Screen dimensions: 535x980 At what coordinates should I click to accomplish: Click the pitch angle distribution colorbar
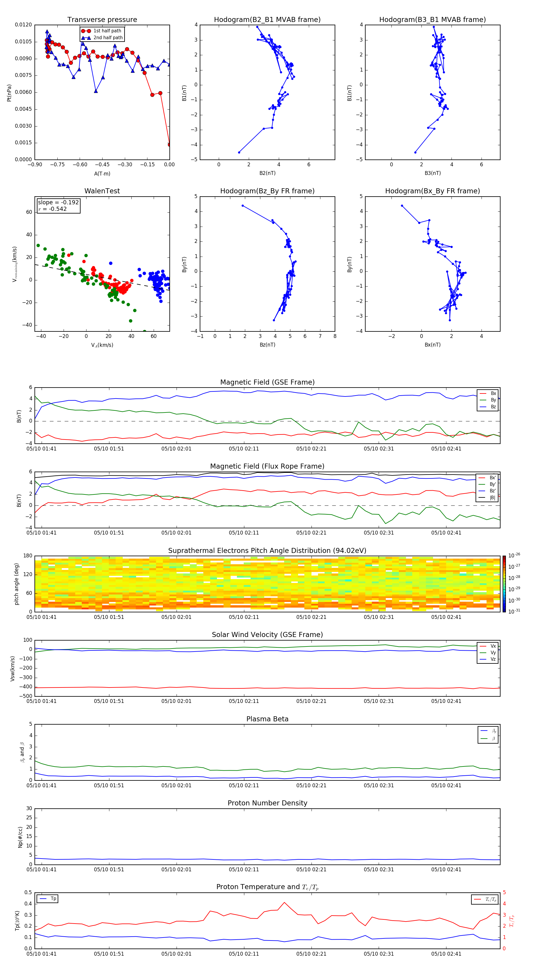click(x=504, y=584)
